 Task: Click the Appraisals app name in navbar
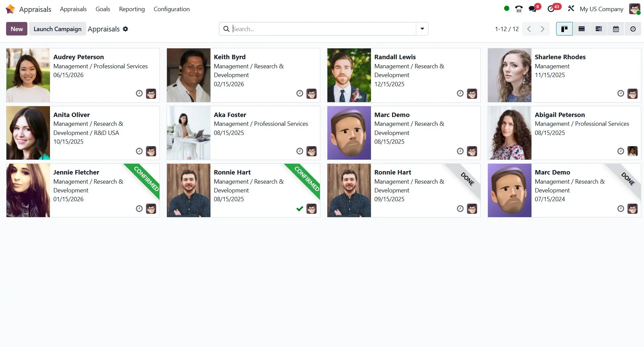[35, 9]
